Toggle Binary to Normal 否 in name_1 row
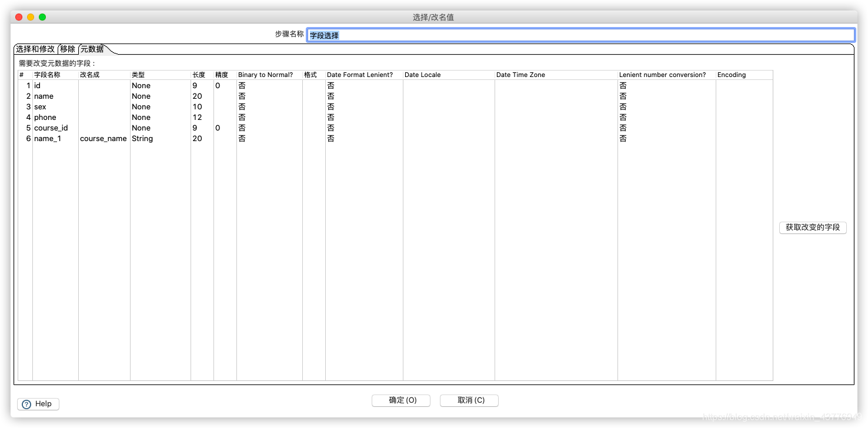The width and height of the screenshot is (868, 428). click(269, 138)
